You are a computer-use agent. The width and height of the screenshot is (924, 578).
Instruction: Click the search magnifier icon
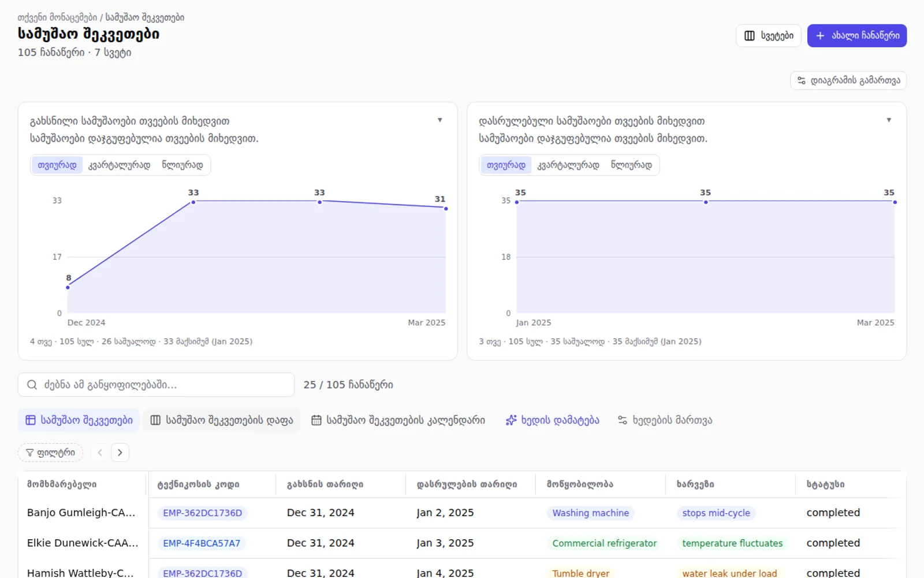click(32, 385)
